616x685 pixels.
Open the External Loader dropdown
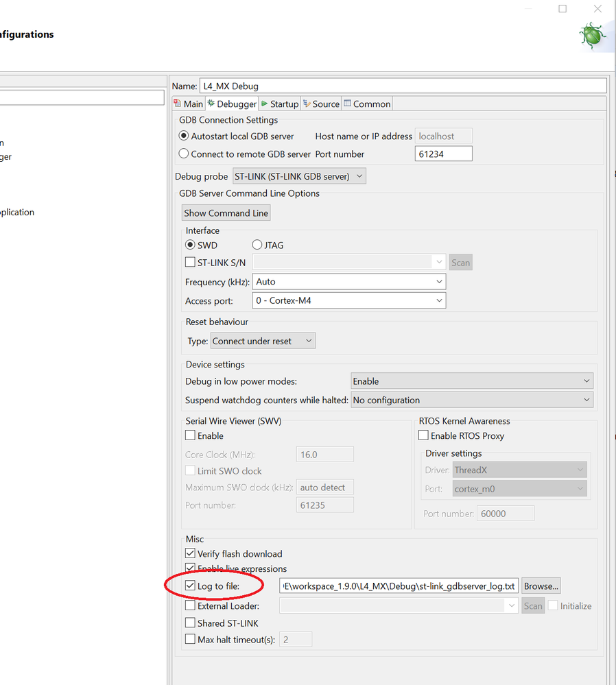tap(399, 605)
